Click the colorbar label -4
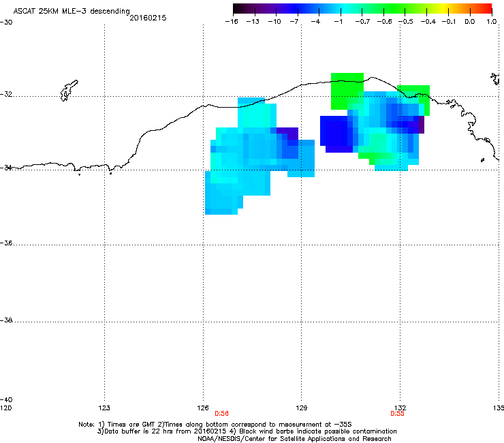504x443 pixels. tap(315, 22)
